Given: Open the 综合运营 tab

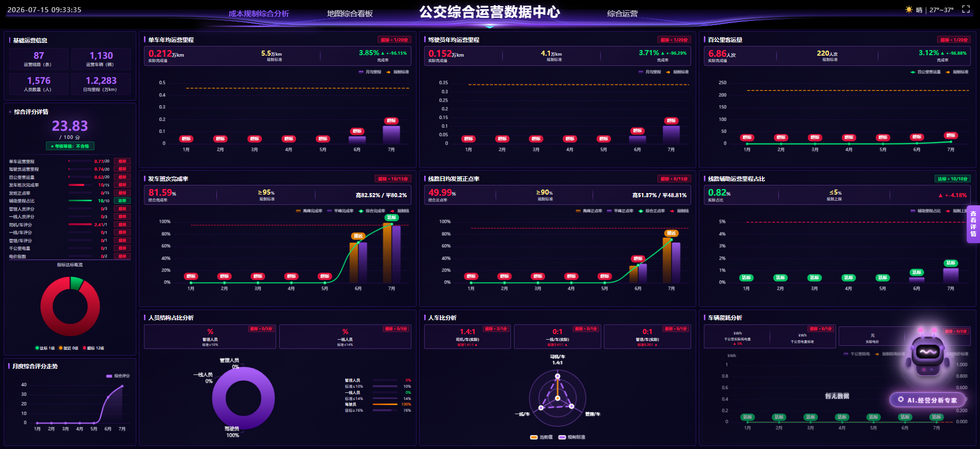Looking at the screenshot, I should point(622,14).
